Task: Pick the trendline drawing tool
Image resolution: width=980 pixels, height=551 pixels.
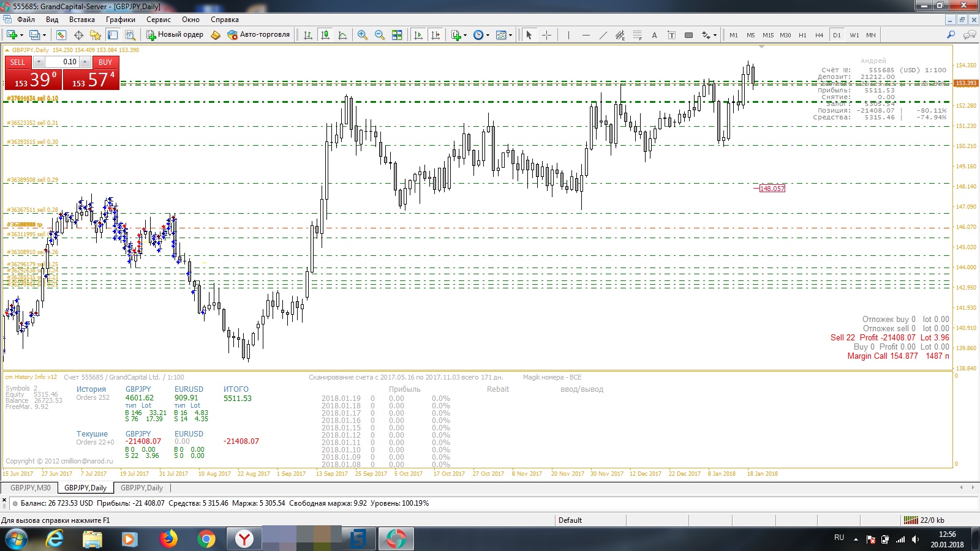Action: (603, 35)
